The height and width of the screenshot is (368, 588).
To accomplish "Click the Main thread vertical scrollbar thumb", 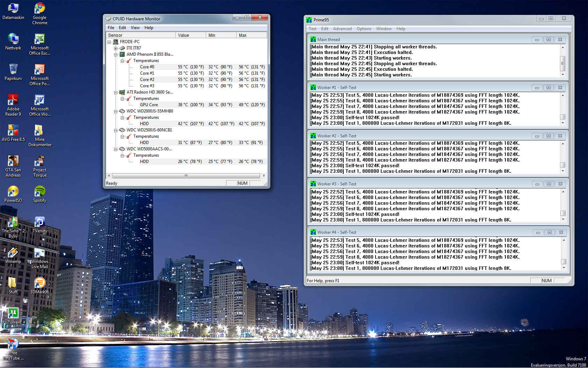I will [562, 63].
